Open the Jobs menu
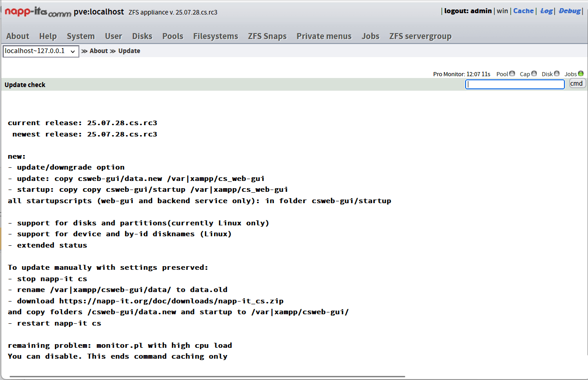The height and width of the screenshot is (380, 588). tap(370, 36)
